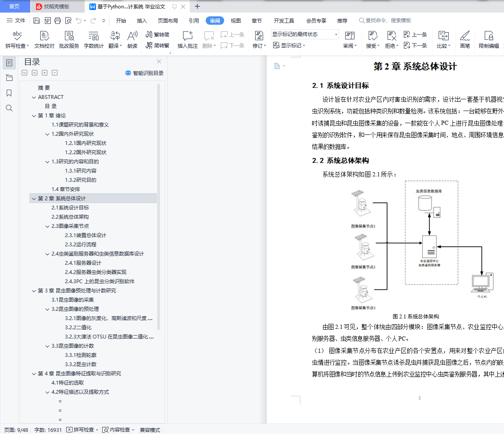Open the 文件 menu
Image resolution: width=504 pixels, height=434 pixels.
point(16,21)
